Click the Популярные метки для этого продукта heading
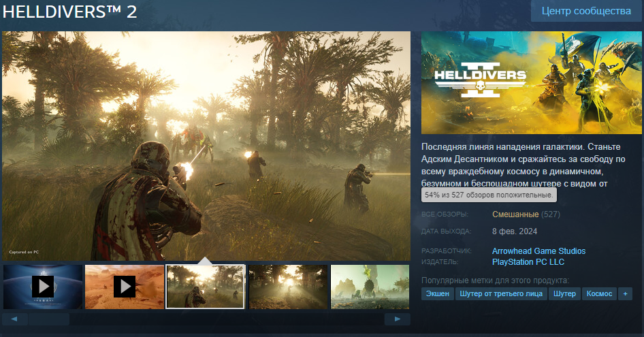The image size is (644, 337). pos(496,280)
